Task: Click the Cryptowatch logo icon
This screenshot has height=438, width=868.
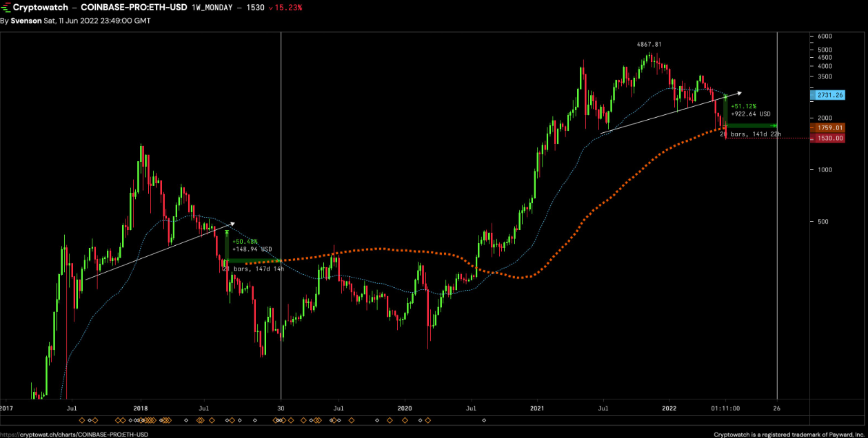Action: (x=6, y=7)
